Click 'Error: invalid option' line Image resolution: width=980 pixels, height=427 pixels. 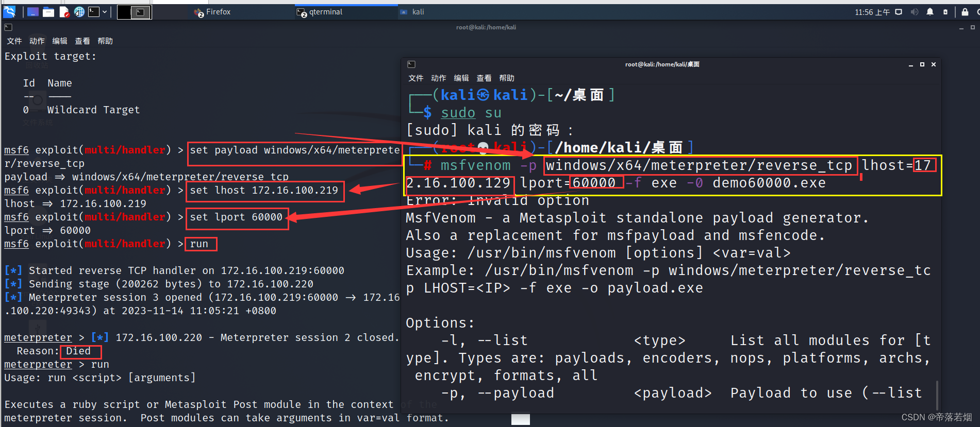497,200
